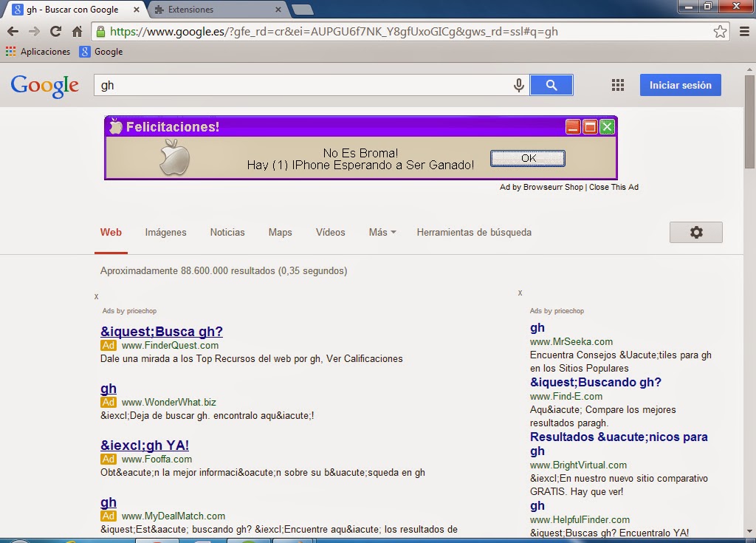Open a new browser tab
The image size is (756, 543).
pos(302,9)
